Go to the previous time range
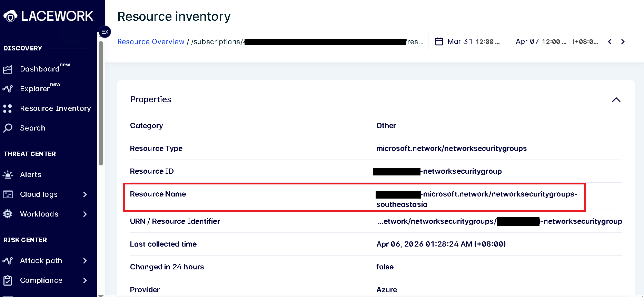This screenshot has width=644, height=297. (610, 41)
